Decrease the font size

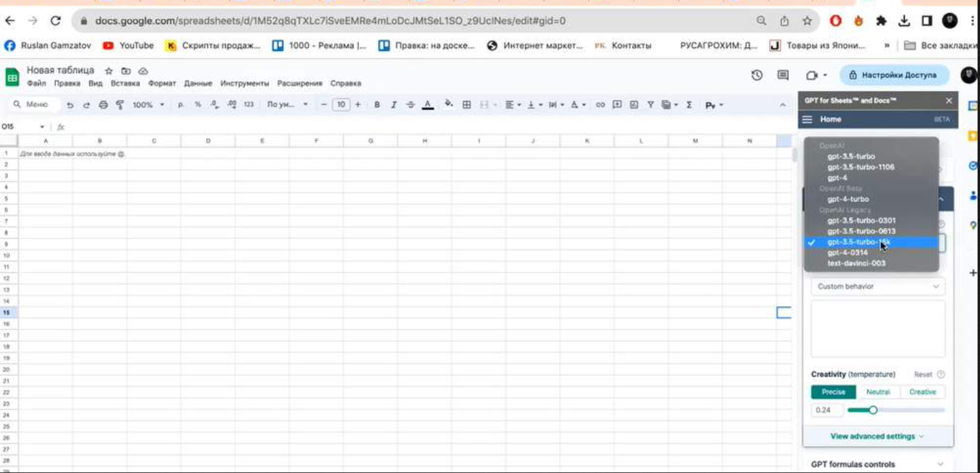[324, 105]
